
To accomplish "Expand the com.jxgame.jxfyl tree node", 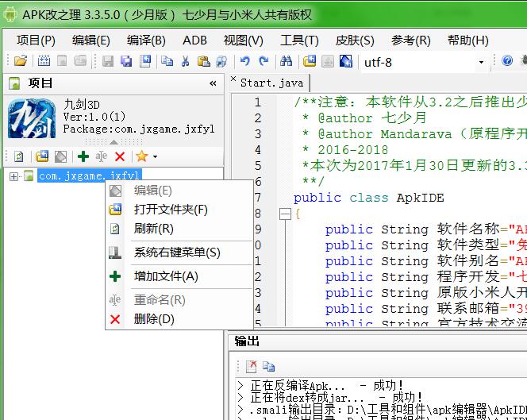I will click(x=13, y=176).
